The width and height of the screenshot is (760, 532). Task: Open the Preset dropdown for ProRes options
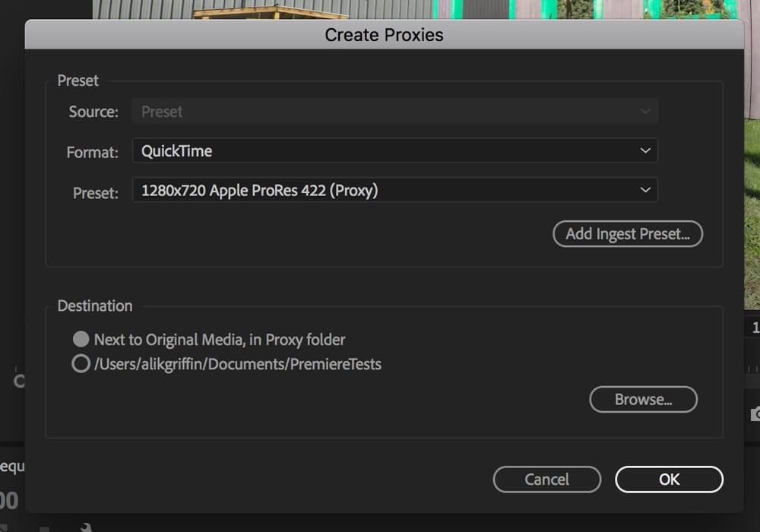point(395,190)
